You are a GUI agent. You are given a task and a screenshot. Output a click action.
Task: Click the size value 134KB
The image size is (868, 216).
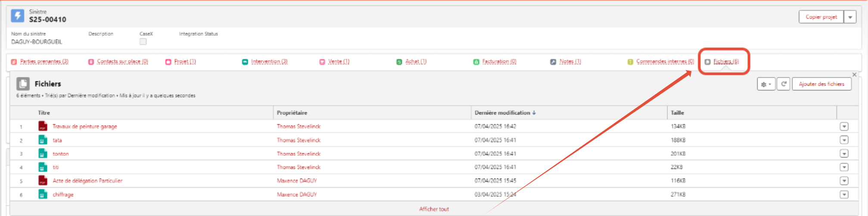(x=678, y=127)
